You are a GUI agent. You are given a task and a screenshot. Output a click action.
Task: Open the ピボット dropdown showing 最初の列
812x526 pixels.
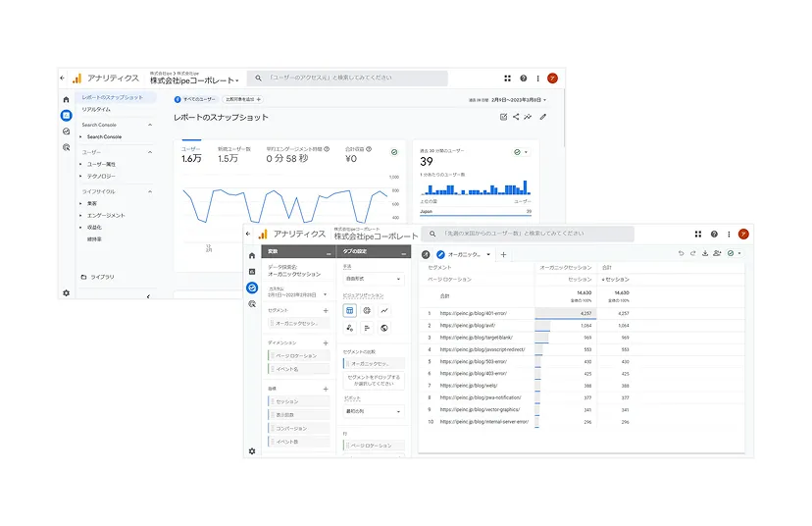pyautogui.click(x=373, y=412)
